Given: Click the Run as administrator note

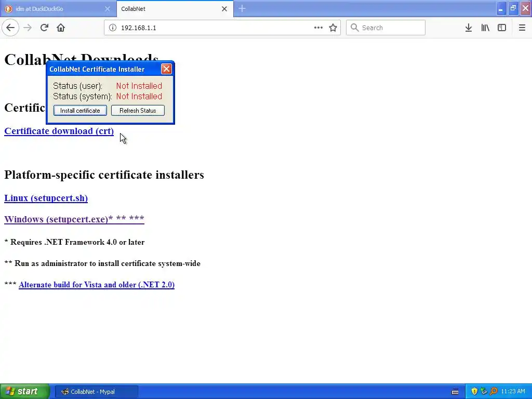Looking at the screenshot, I should [102, 263].
